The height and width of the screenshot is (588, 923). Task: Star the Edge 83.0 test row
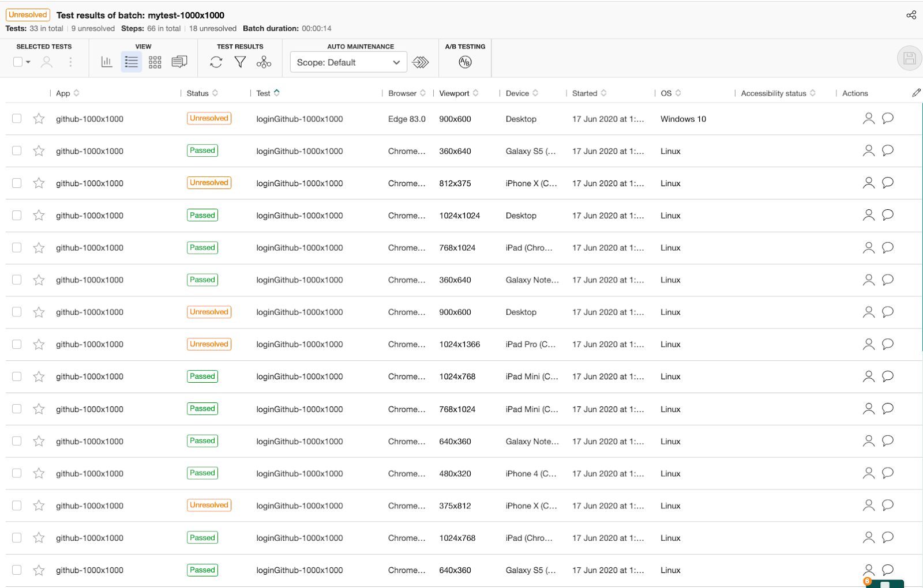tap(39, 119)
